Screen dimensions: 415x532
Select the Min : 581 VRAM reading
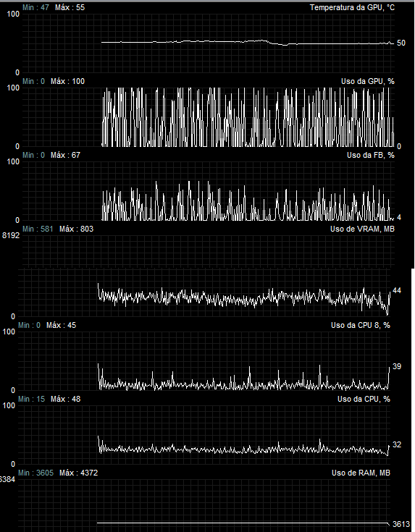pos(38,229)
